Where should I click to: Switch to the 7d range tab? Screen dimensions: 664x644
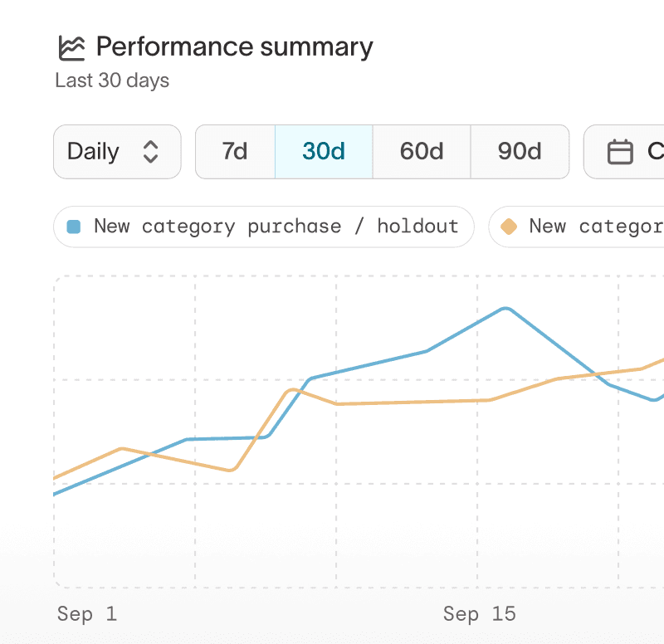[236, 151]
